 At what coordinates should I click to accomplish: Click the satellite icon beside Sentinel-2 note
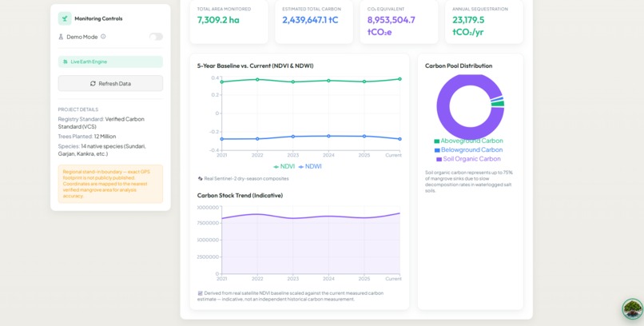pyautogui.click(x=200, y=179)
